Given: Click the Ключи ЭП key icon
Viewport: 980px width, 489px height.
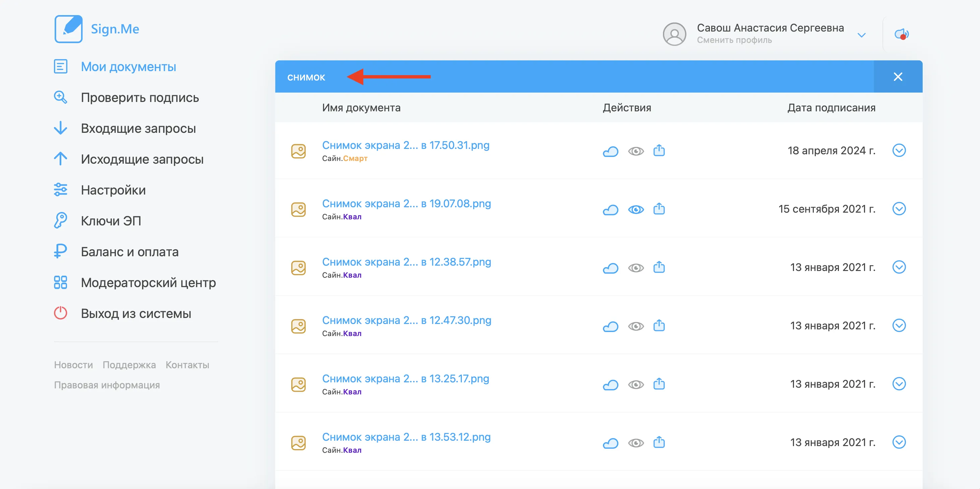Looking at the screenshot, I should click(60, 220).
